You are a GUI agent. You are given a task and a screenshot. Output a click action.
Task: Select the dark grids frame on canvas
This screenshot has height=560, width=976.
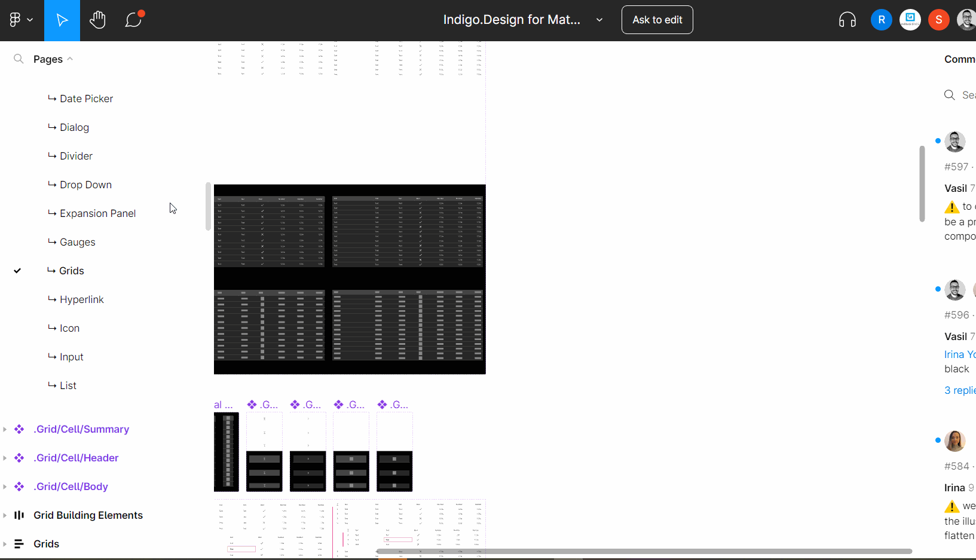click(x=350, y=279)
